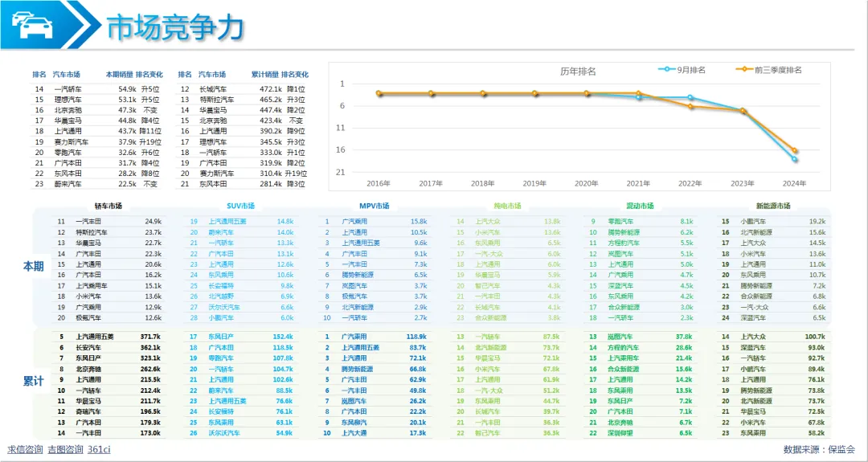Open the 求信咨询 link
868x462 pixels.
(x=25, y=449)
